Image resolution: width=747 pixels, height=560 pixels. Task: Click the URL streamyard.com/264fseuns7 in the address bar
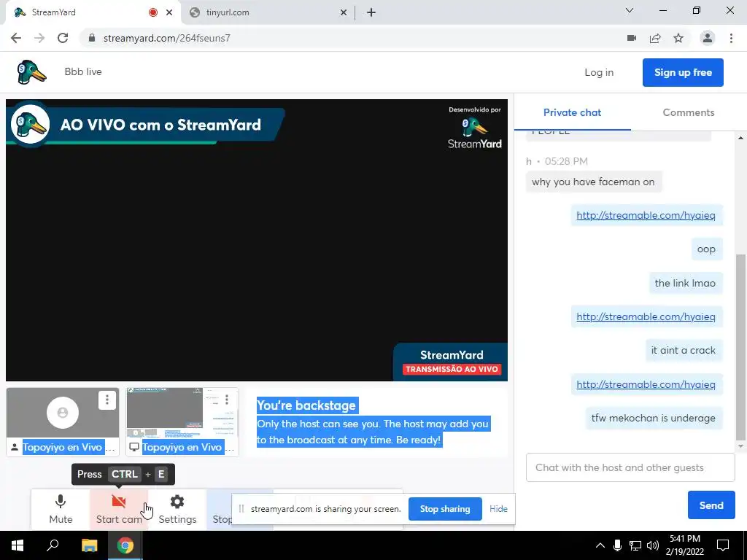point(167,38)
